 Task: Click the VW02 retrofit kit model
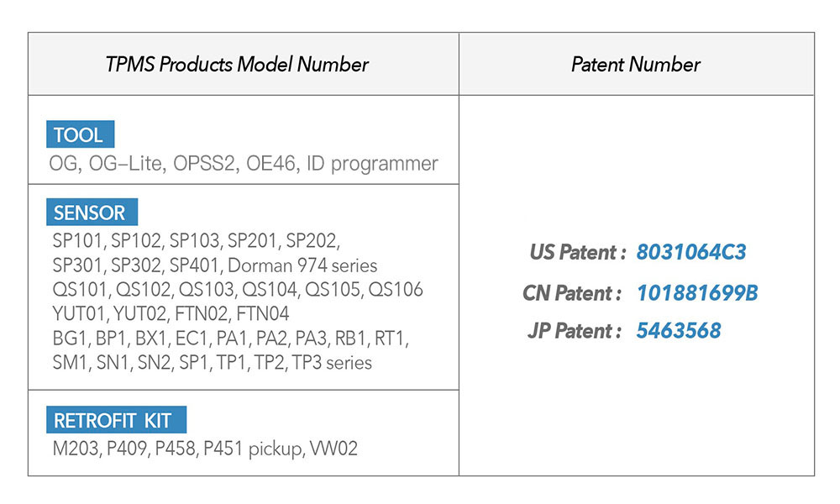coord(333,448)
